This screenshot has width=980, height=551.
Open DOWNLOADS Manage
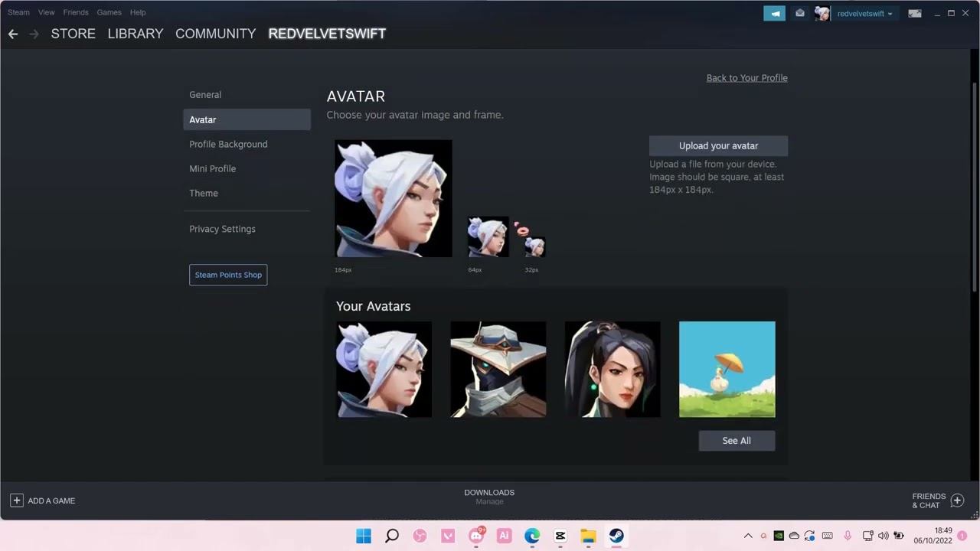pyautogui.click(x=489, y=497)
